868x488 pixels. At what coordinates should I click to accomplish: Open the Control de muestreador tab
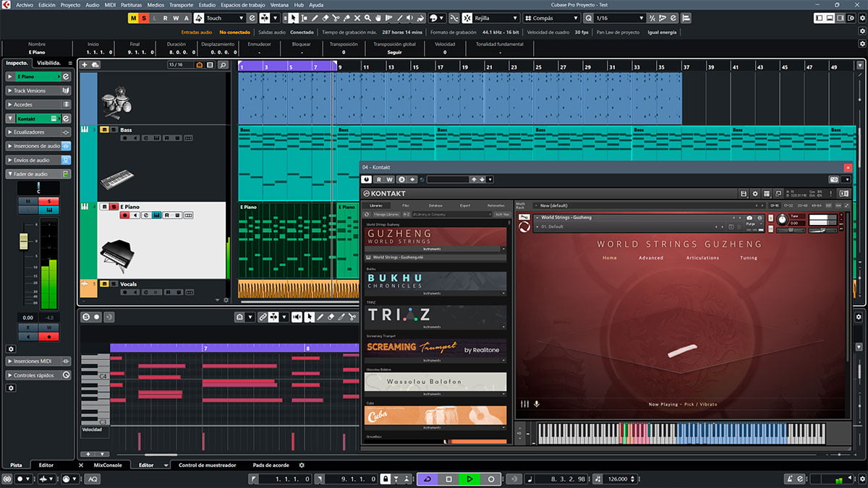coord(207,465)
